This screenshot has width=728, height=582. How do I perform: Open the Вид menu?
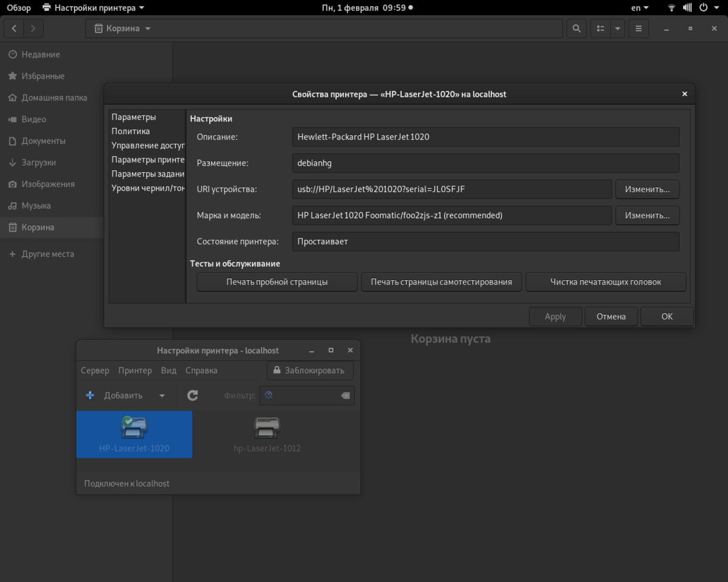pos(169,370)
